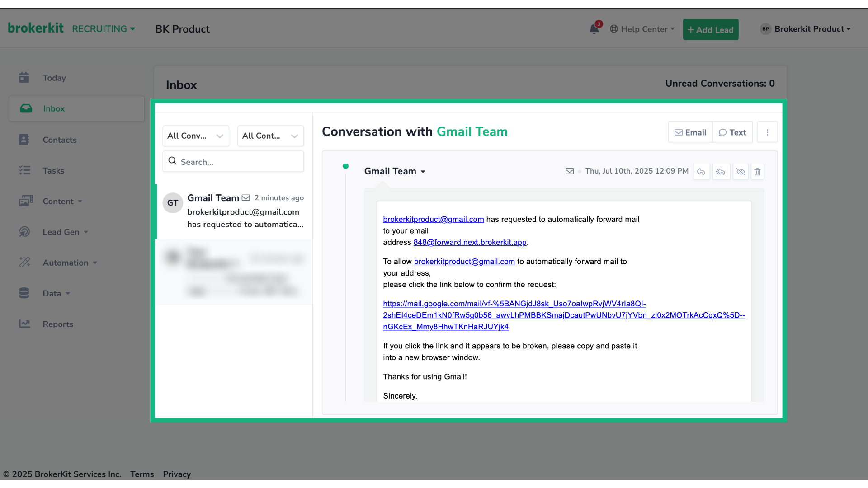Image resolution: width=868 pixels, height=488 pixels.
Task: Open the conversation three-dot options menu
Action: (x=767, y=132)
